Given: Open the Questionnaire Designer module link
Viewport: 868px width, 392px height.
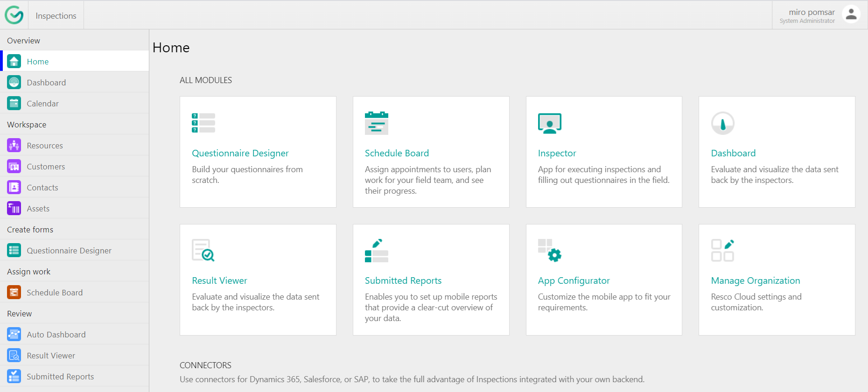Looking at the screenshot, I should tap(240, 153).
